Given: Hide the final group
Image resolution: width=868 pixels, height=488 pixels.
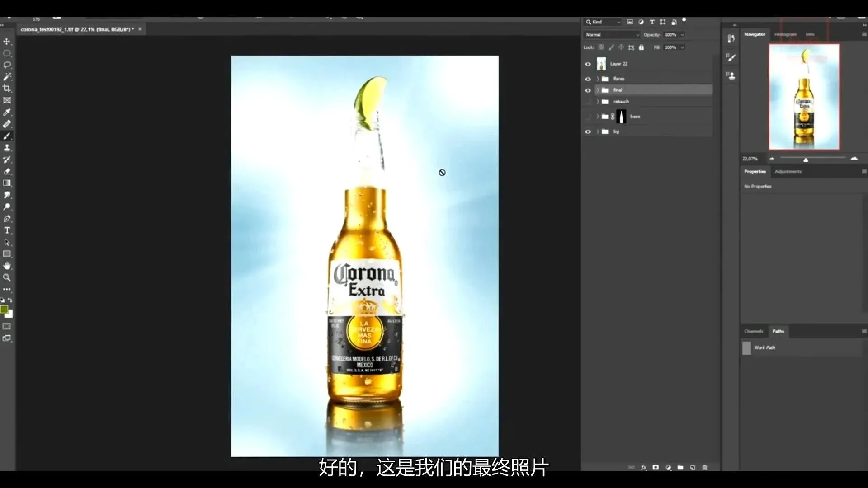Looking at the screenshot, I should 588,90.
